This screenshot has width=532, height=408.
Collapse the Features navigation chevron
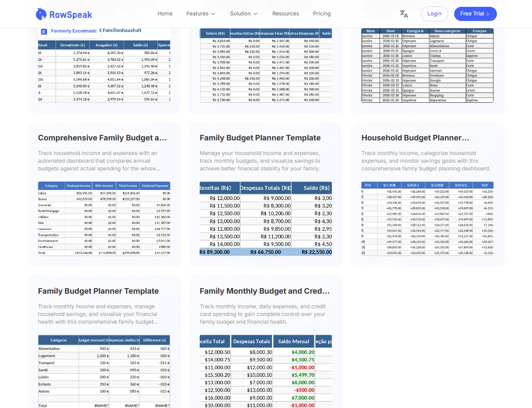(213, 14)
